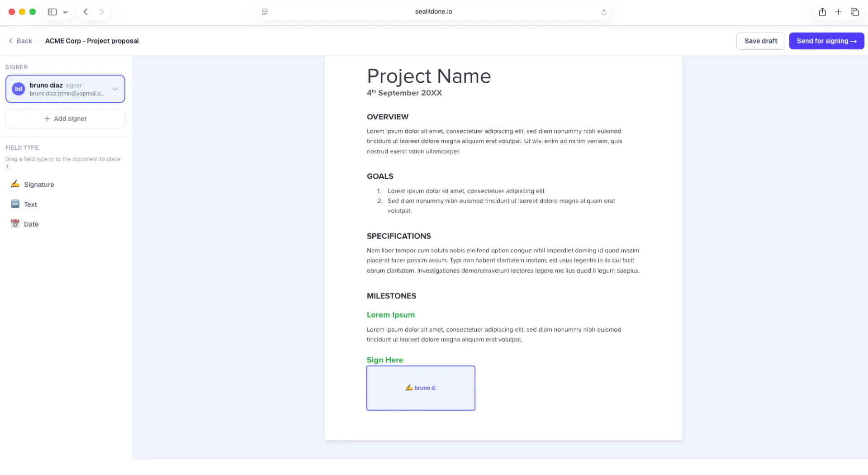Click the 4th September 20XX date text
This screenshot has height=475, width=868.
click(404, 93)
